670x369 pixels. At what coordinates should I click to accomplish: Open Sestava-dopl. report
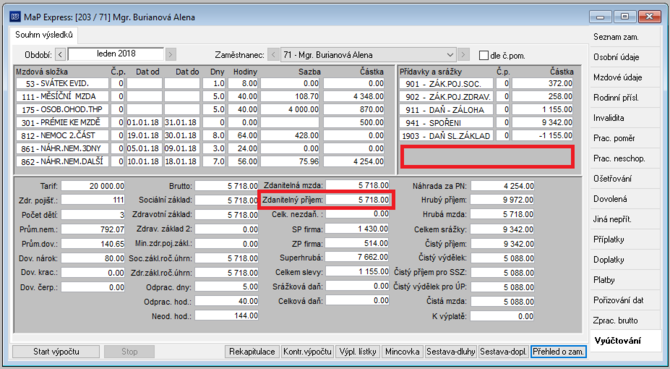tap(503, 352)
